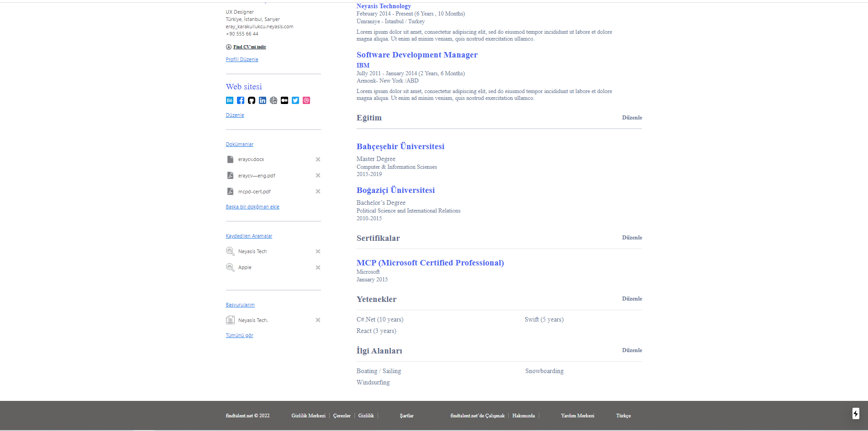Screen dimensions: 868x431
Task: Open 'Profili Düzenle'
Action: (242, 59)
